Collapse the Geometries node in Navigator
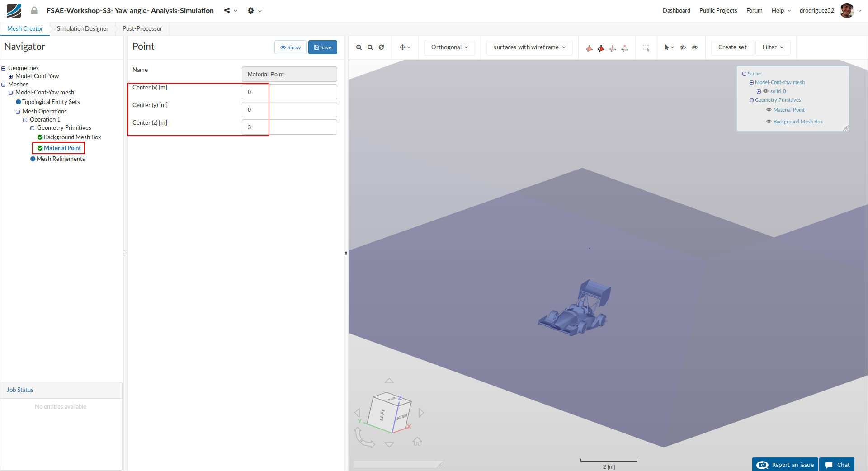The width and height of the screenshot is (868, 471). [x=4, y=68]
